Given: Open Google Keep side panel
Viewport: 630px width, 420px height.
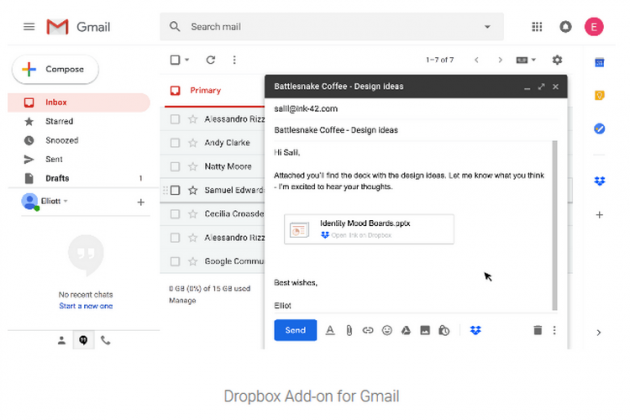Looking at the screenshot, I should [599, 95].
